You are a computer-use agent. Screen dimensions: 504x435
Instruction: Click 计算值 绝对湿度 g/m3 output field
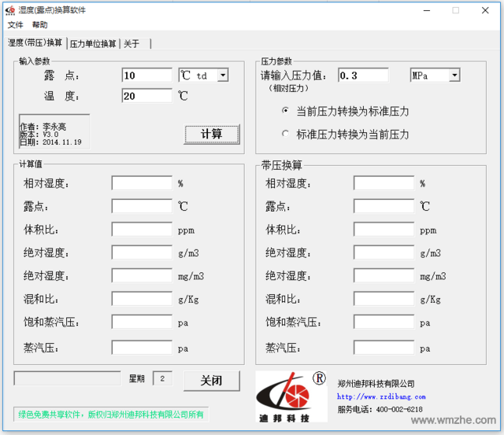click(142, 253)
